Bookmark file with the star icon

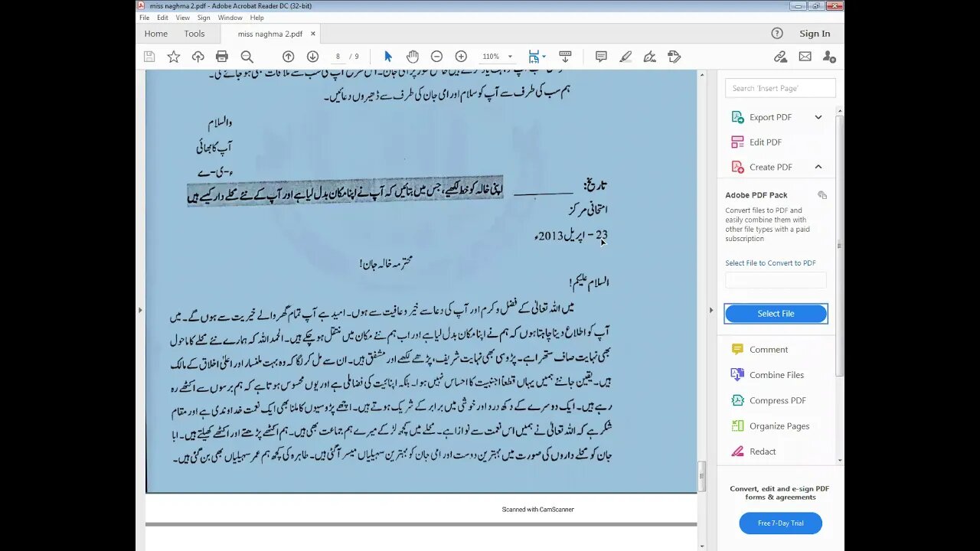174,57
